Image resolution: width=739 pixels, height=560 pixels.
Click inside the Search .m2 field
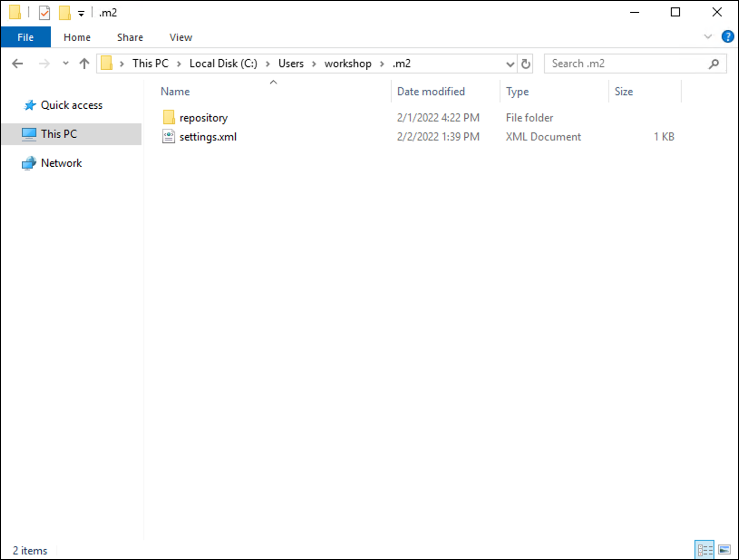(x=626, y=64)
